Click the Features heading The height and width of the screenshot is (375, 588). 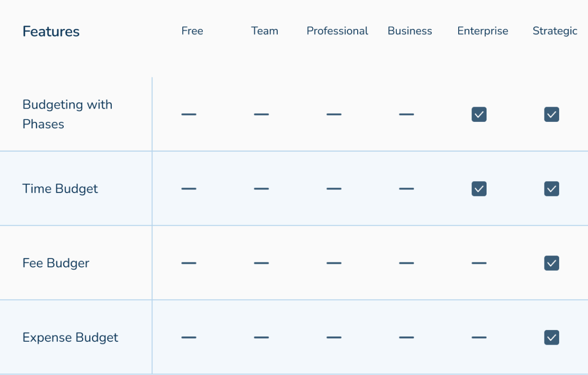coord(51,32)
